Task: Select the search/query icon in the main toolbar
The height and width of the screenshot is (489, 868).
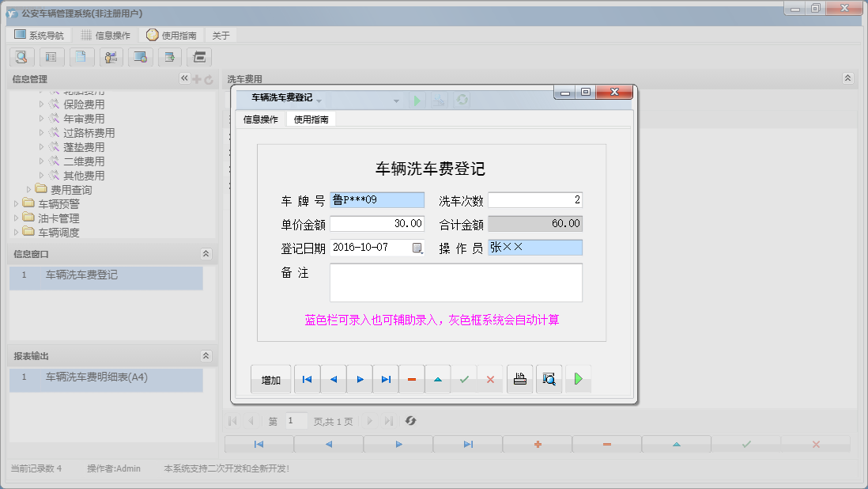Action: point(21,57)
